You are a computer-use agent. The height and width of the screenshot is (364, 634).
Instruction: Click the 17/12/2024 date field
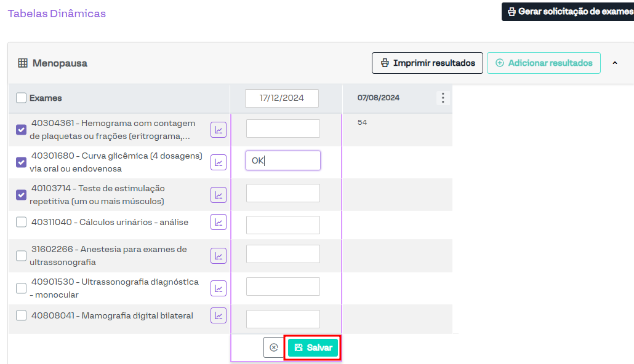tap(282, 98)
